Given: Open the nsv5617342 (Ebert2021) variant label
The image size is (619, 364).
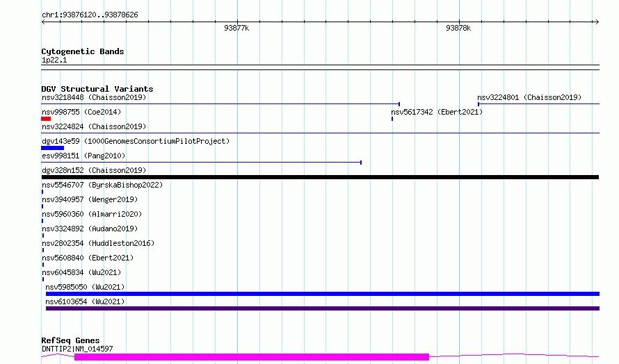Looking at the screenshot, I should 437,112.
